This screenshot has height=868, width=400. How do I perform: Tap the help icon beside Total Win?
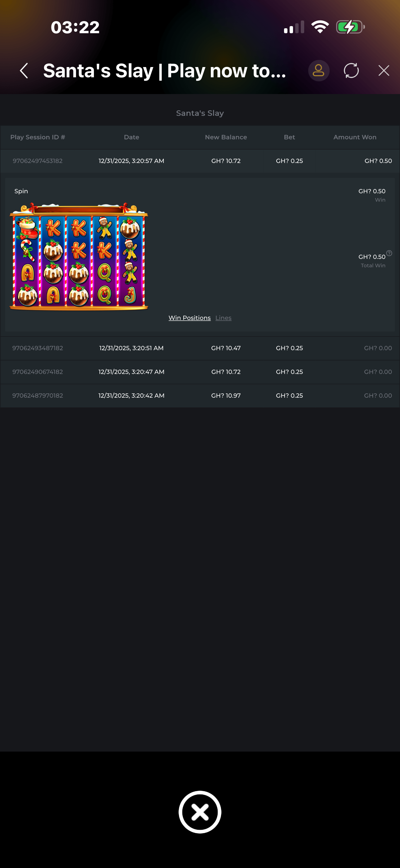click(389, 253)
